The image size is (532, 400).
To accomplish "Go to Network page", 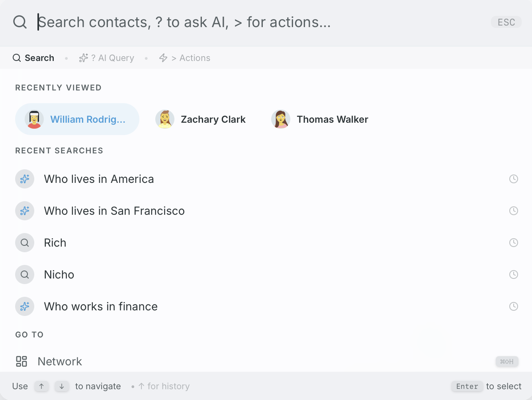I will pyautogui.click(x=266, y=361).
